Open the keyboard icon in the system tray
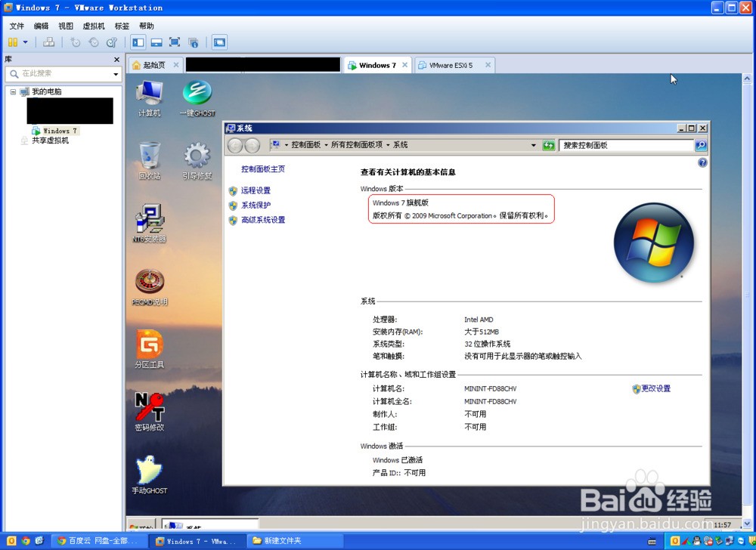 [652, 542]
